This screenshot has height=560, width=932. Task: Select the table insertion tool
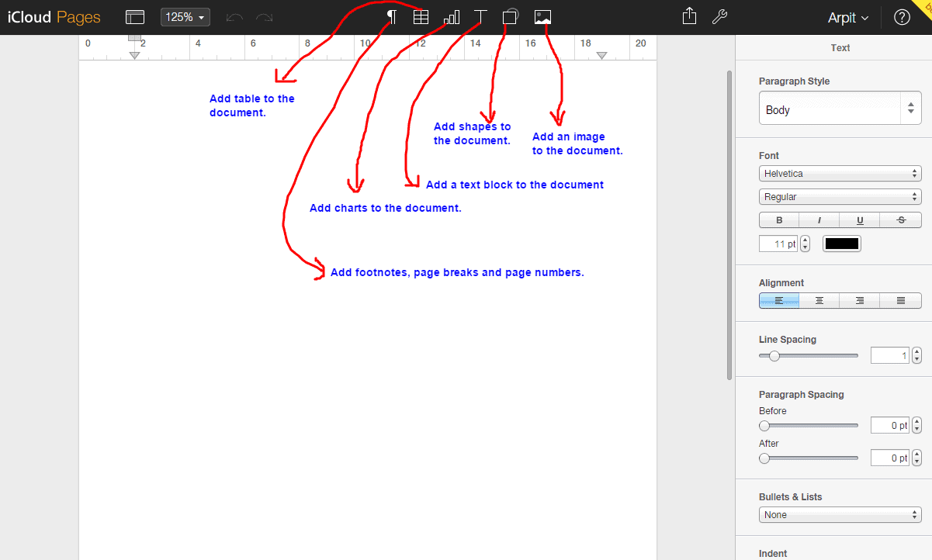click(x=421, y=16)
